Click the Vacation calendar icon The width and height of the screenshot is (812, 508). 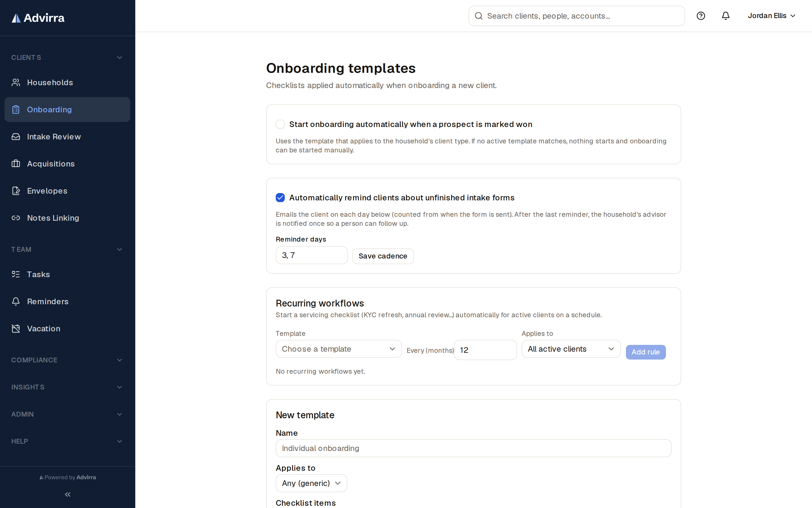point(16,329)
